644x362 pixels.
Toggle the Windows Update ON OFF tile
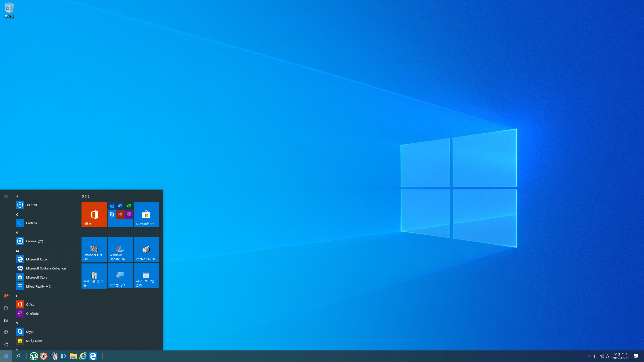click(120, 250)
